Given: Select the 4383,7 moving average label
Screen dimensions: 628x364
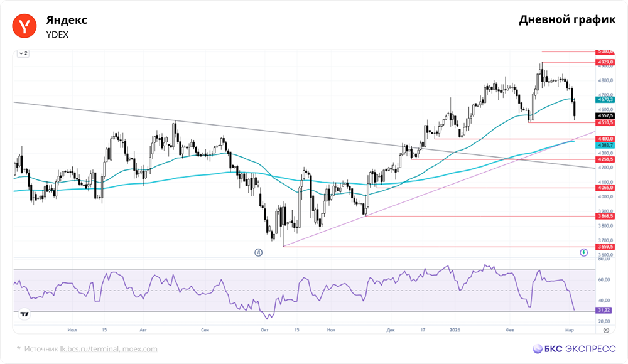Looking at the screenshot, I should pyautogui.click(x=605, y=146).
